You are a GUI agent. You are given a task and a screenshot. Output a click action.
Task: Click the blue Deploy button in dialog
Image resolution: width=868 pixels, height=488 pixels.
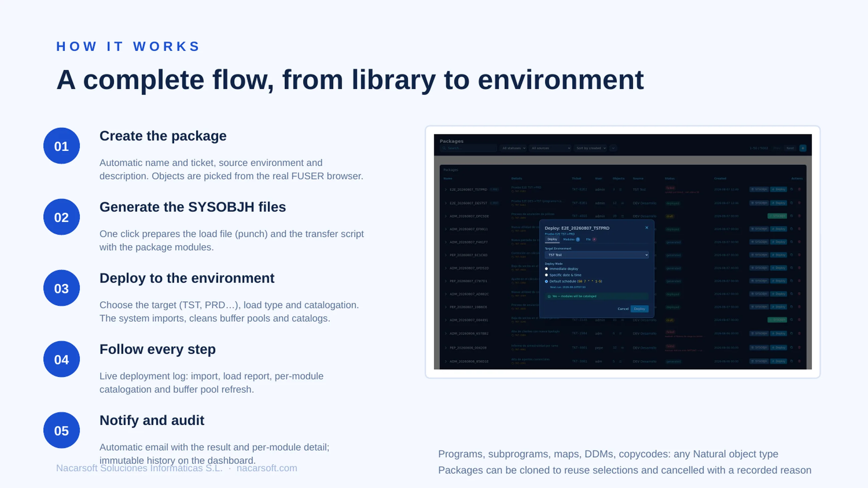pos(639,309)
